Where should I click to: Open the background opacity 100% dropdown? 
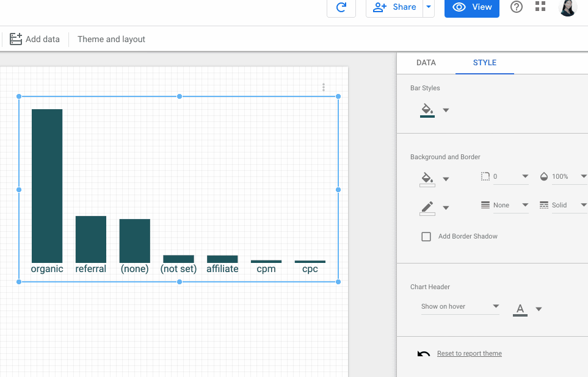pos(564,176)
